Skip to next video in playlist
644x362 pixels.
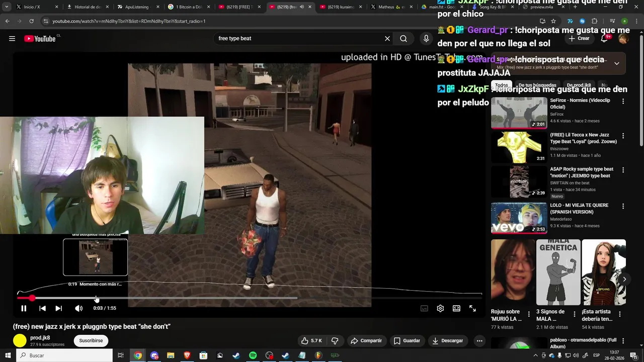(58, 308)
